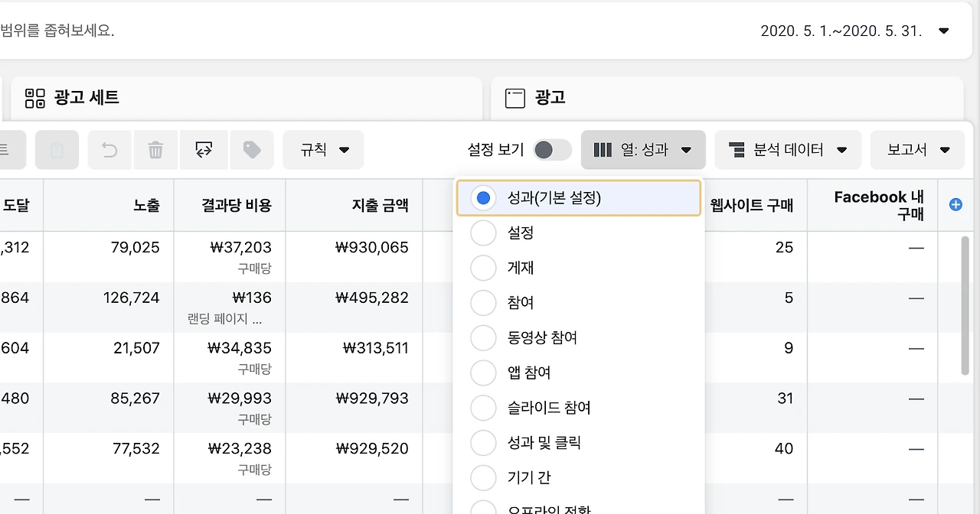The width and height of the screenshot is (980, 514).
Task: Click the ₩495,282 spend cell
Action: tap(372, 298)
